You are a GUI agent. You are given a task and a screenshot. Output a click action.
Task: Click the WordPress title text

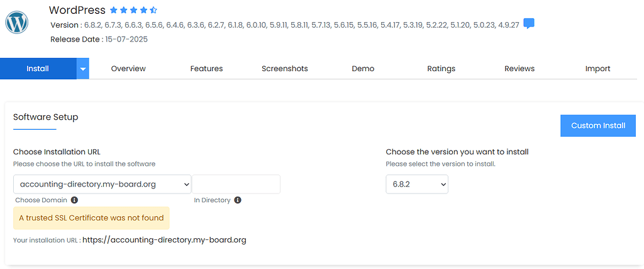pos(77,10)
